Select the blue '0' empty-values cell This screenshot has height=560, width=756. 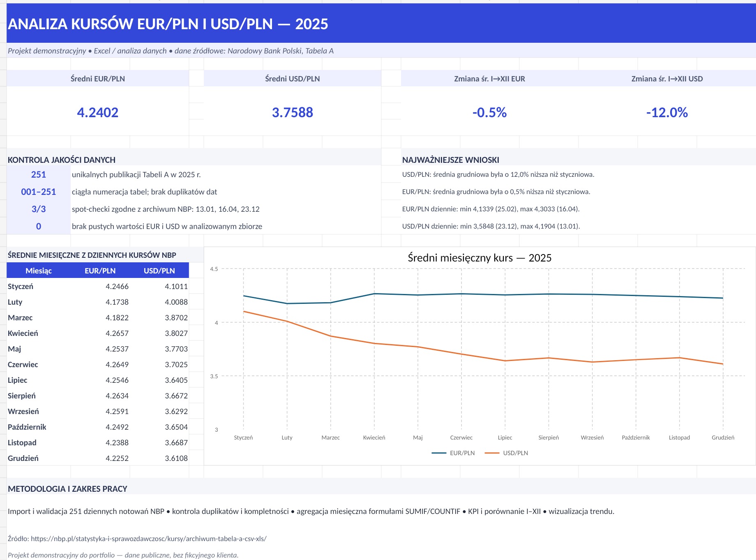click(x=39, y=227)
